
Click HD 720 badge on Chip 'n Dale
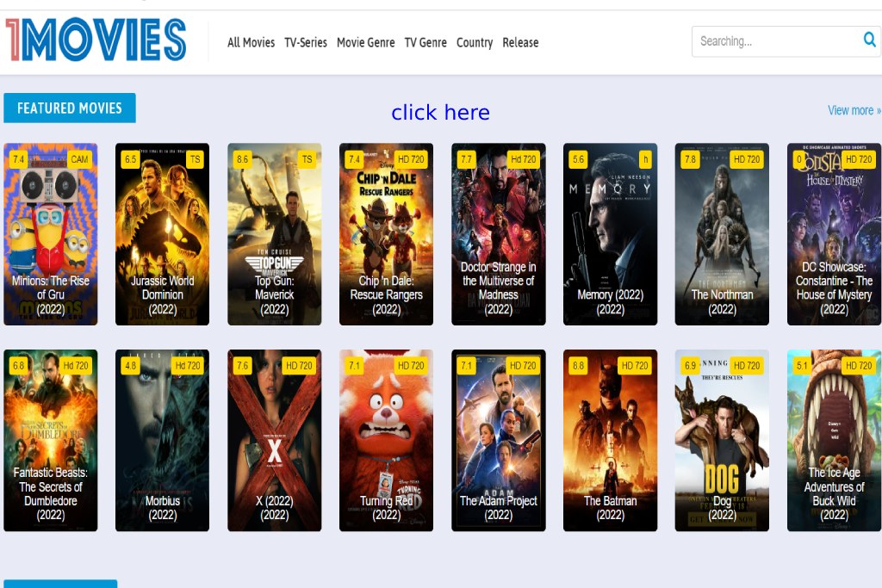411,159
